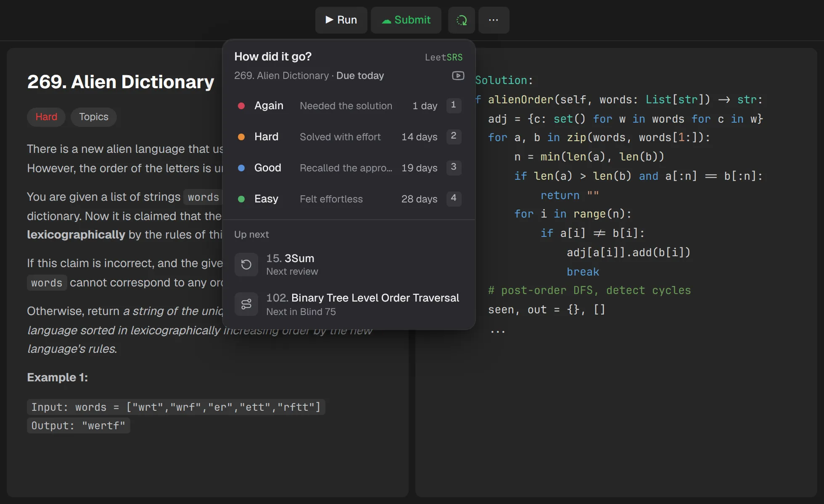Click the 'return ""' code line

click(x=570, y=195)
